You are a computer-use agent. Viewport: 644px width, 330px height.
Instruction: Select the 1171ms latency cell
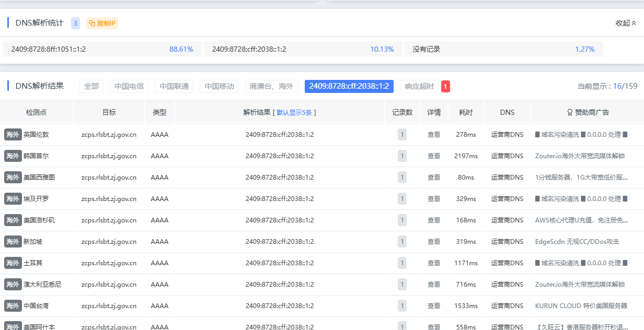point(466,263)
